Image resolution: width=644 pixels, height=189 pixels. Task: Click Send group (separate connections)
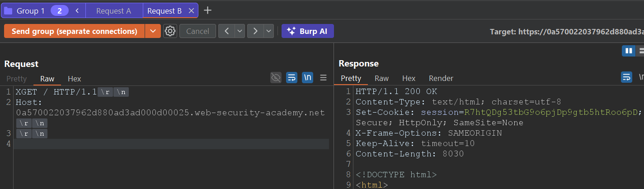(x=74, y=31)
